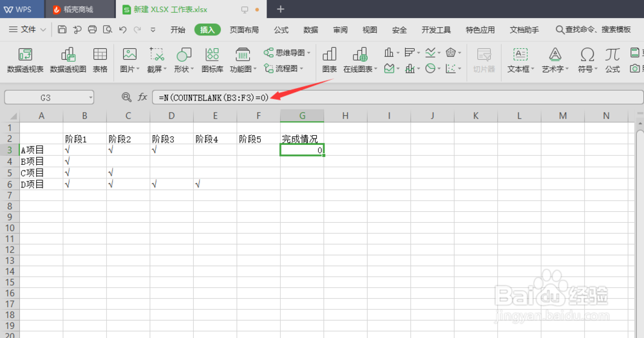Insert a 思维导图 mind map
The image size is (644, 338).
coord(287,53)
